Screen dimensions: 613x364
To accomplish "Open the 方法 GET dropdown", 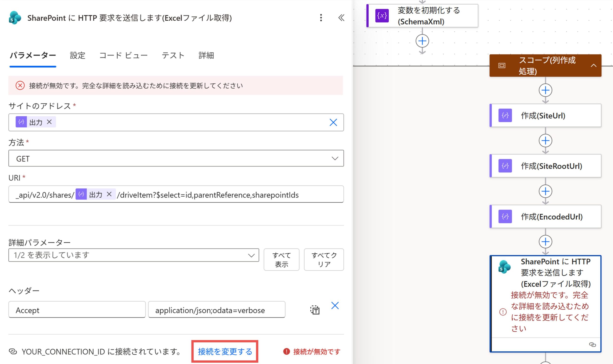I will (176, 159).
